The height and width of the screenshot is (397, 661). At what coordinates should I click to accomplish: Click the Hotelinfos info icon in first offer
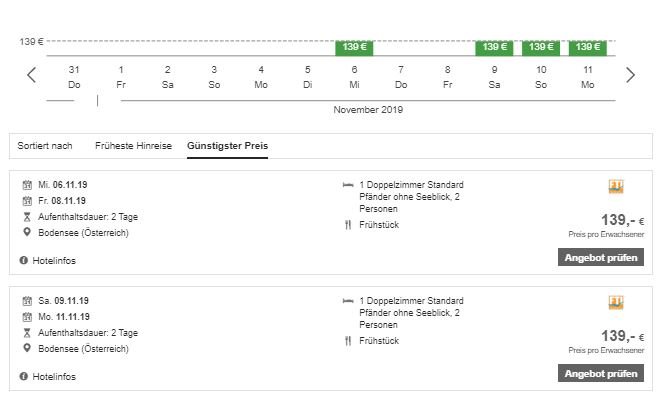[x=24, y=260]
